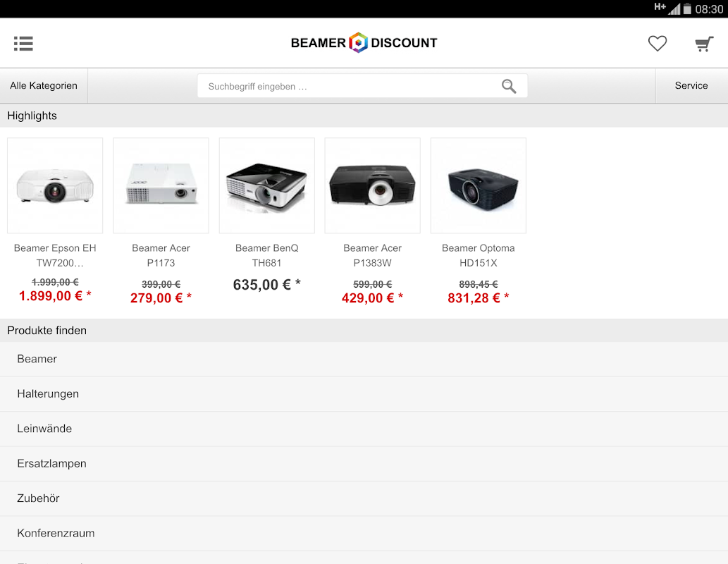Select the Leinwände category row
Viewport: 728px width, 564px height.
tap(364, 429)
